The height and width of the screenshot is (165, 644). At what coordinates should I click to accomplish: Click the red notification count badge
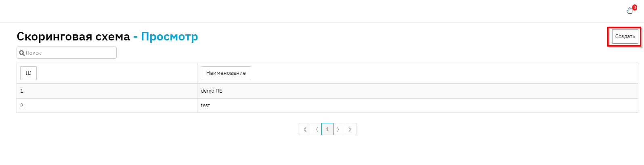635,7
